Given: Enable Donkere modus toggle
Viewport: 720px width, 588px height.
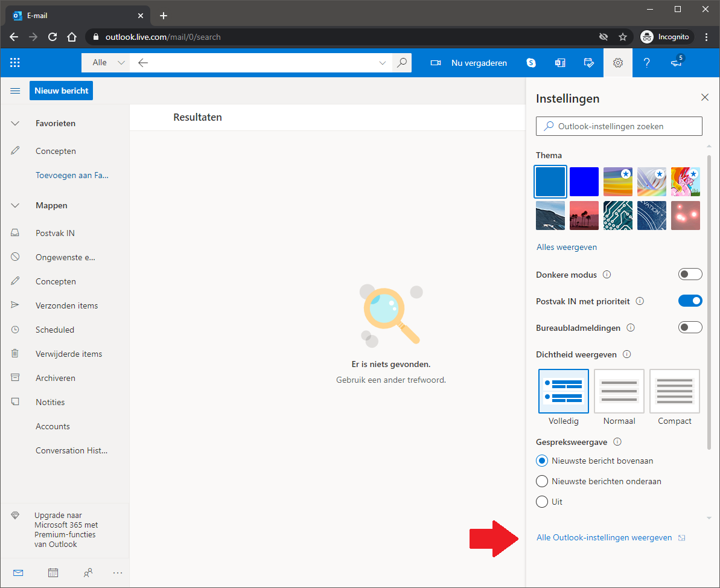Looking at the screenshot, I should click(690, 274).
